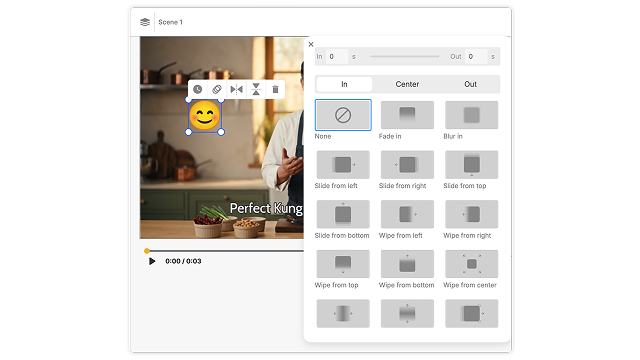Apply the Wipe from bottom animation
640x360 pixels.
coord(407,264)
